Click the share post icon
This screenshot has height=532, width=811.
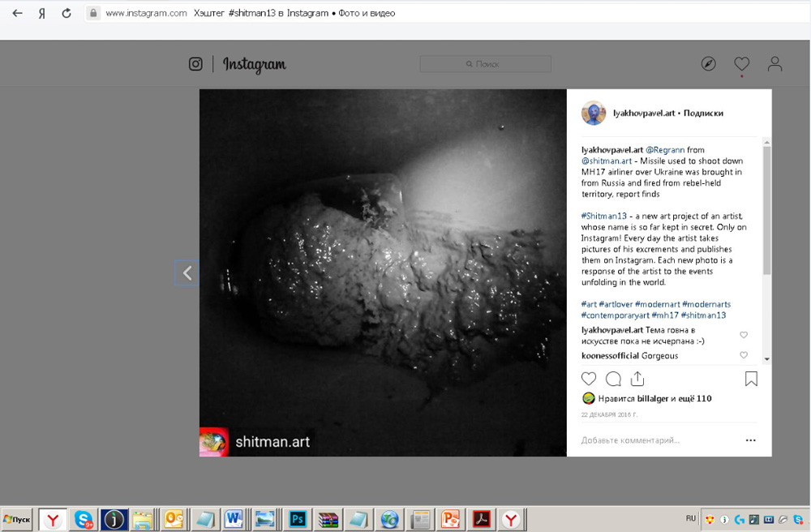click(637, 379)
